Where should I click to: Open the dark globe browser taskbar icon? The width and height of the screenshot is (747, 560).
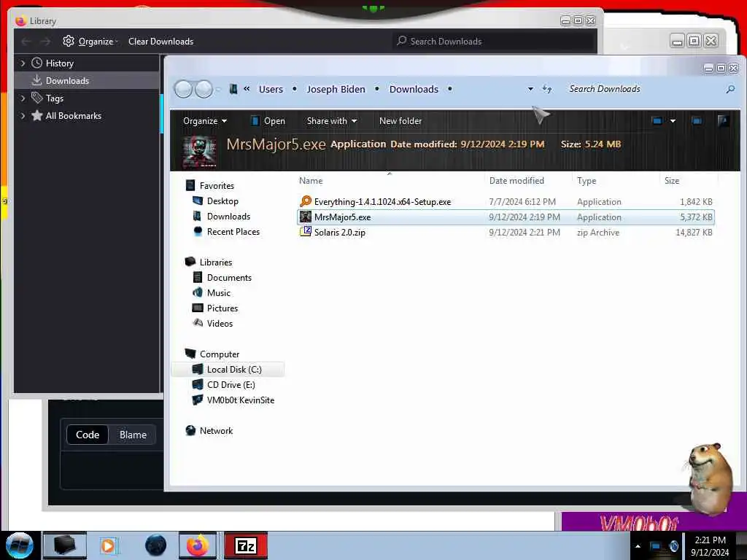(155, 545)
